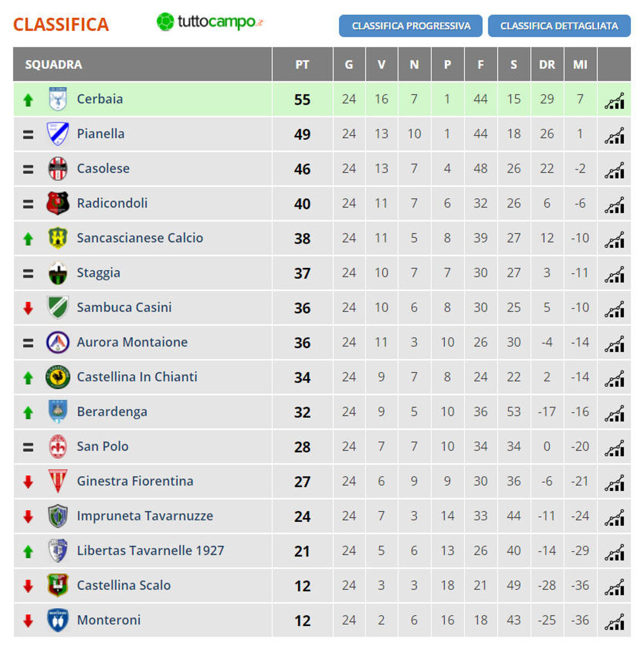
Task: Switch to the CLASSIFICA PROGRESSIVA view
Action: [x=412, y=26]
